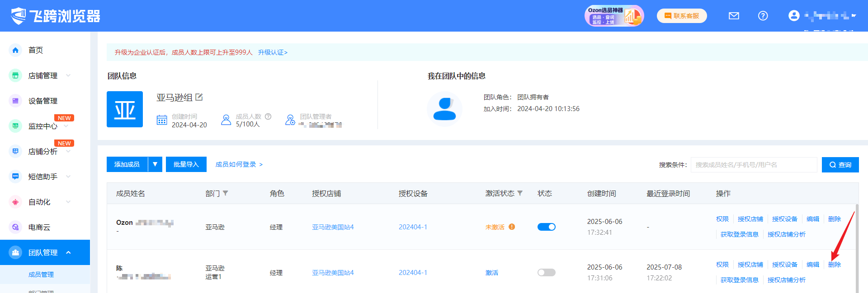Open the help question mark icon
The width and height of the screenshot is (868, 293).
(763, 16)
